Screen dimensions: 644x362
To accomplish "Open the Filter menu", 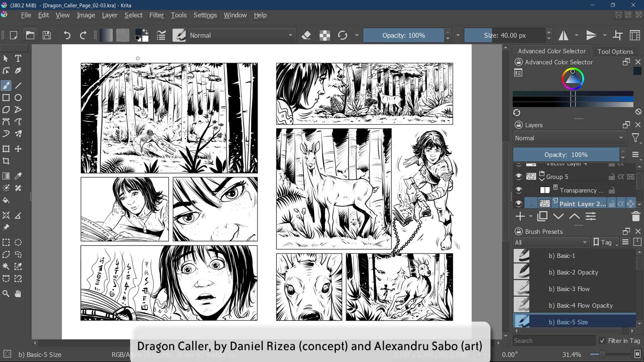I will (156, 15).
